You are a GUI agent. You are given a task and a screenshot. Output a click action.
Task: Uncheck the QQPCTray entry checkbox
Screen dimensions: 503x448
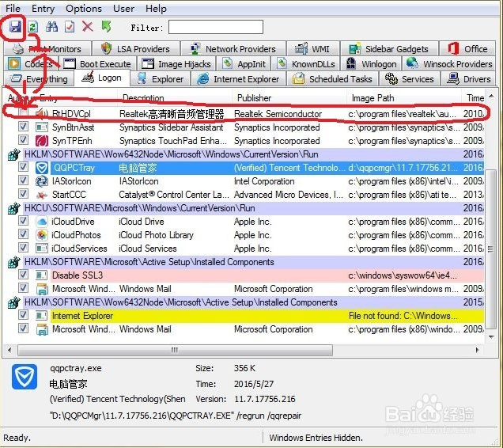pos(23,167)
